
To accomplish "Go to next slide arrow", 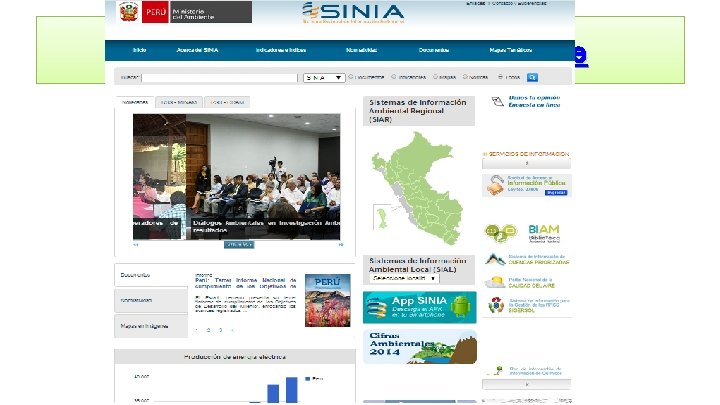I will pos(341,245).
